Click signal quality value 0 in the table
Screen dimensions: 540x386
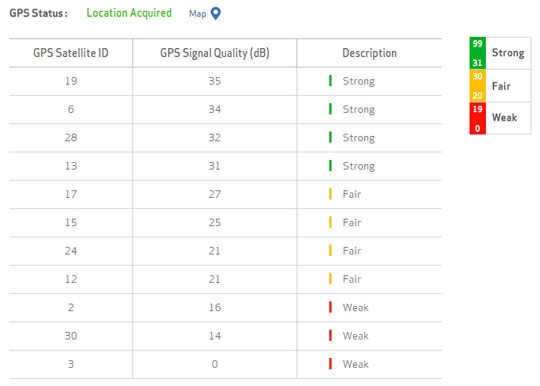coord(215,364)
